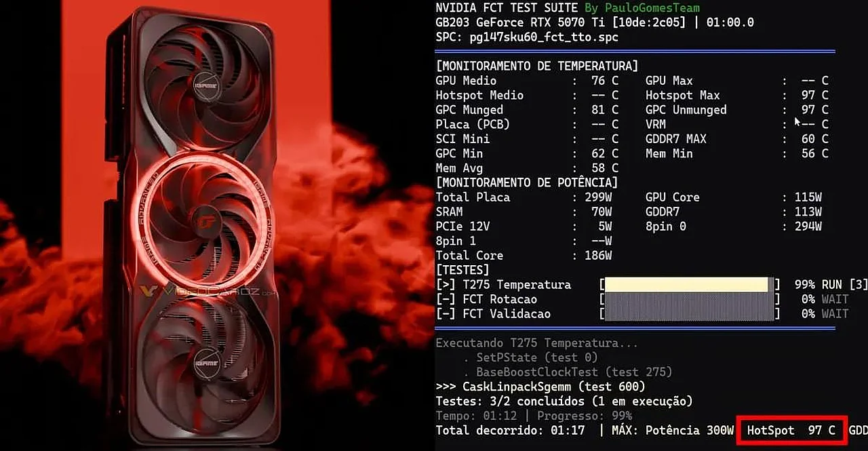Viewport: 868px width, 451px height.
Task: Click the 'Hotspot Max' label in temperature table
Action: [682, 95]
